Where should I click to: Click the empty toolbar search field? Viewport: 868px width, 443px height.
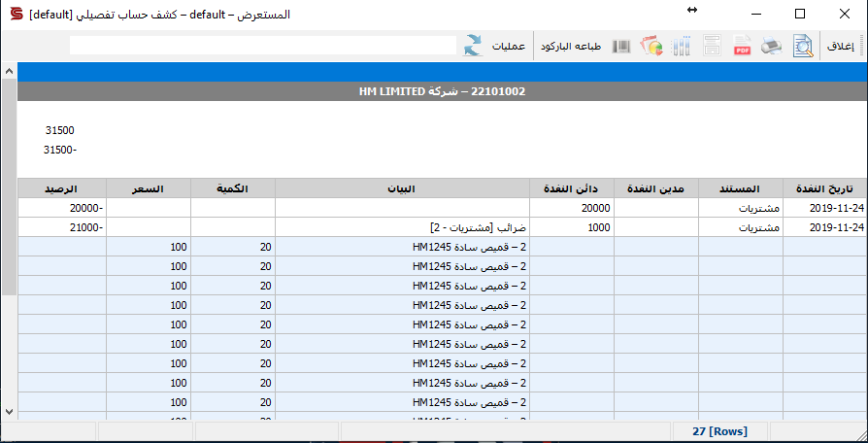pyautogui.click(x=263, y=46)
